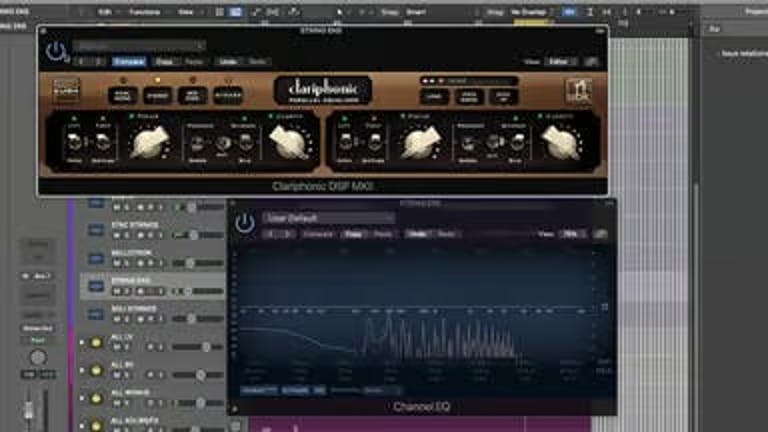This screenshot has height=432, width=768.
Task: Open the View menu in tracks area
Action: click(185, 12)
